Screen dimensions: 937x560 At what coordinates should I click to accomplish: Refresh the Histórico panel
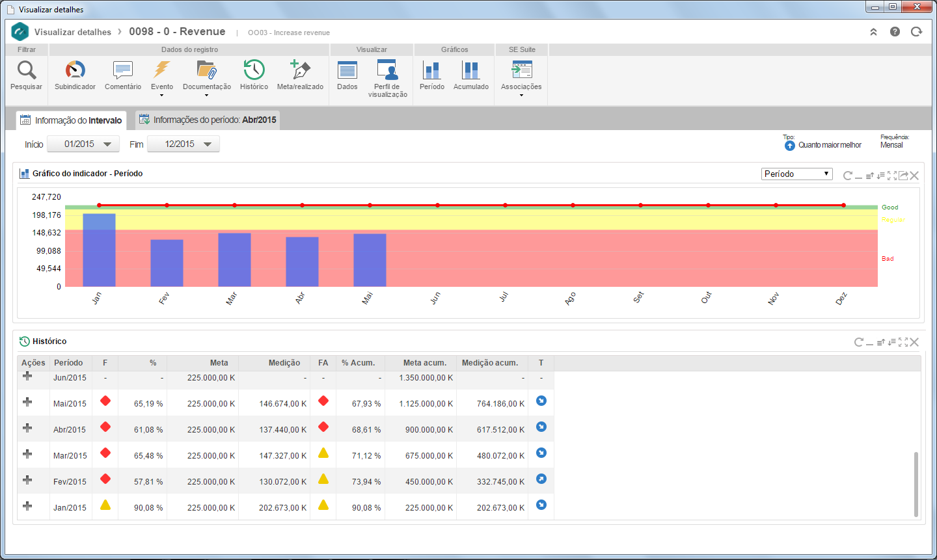(x=859, y=342)
